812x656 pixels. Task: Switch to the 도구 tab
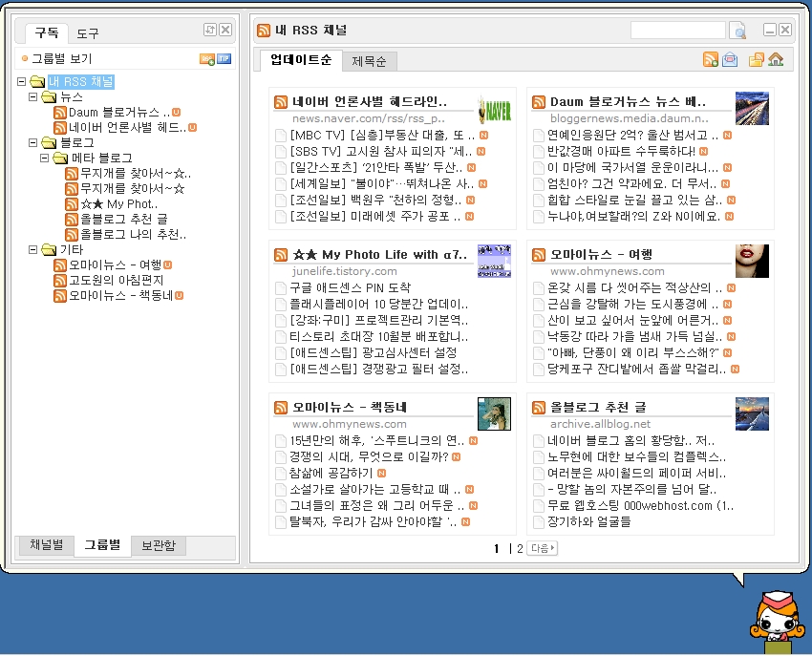point(88,33)
